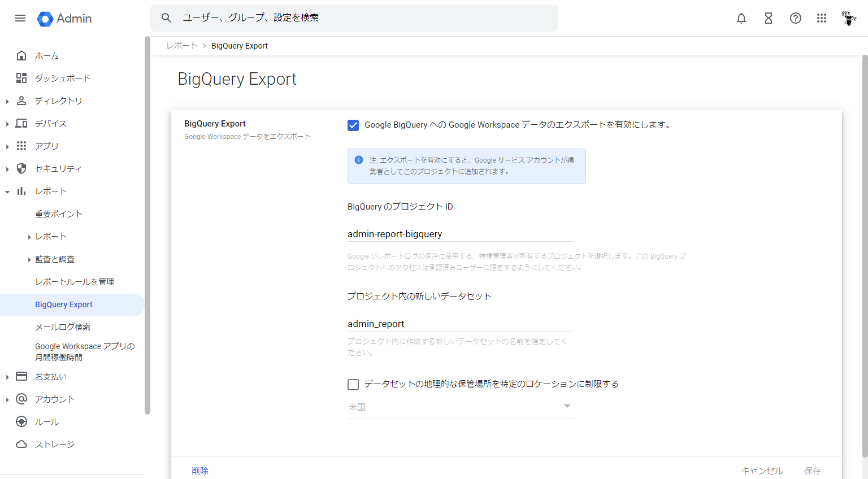Click the ダッシュボード dashboard icon
The height and width of the screenshot is (479, 868).
pos(21,78)
